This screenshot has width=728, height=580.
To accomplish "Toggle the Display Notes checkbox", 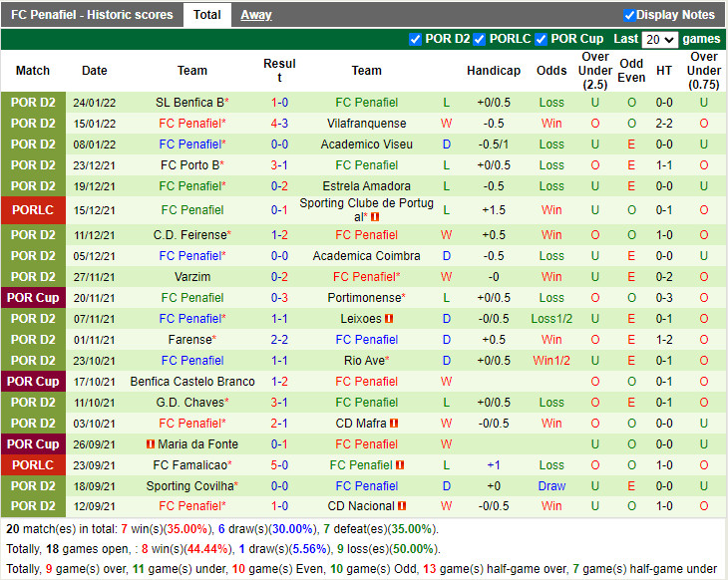I will click(629, 15).
